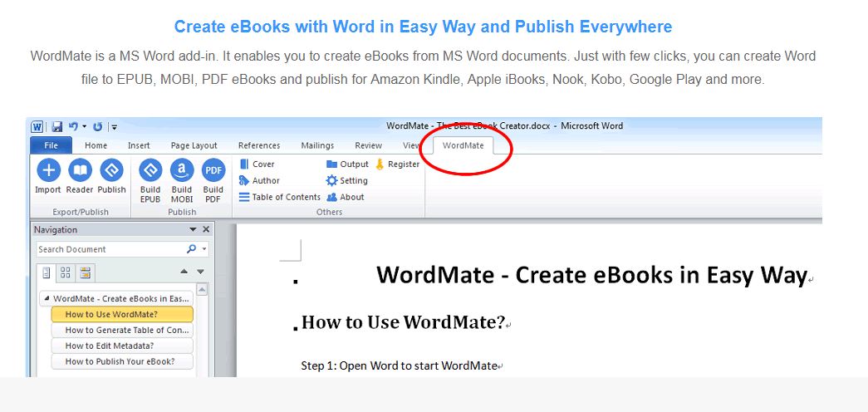The image size is (868, 412).
Task: Click the Import icon in WordMate ribbon
Action: point(48,177)
